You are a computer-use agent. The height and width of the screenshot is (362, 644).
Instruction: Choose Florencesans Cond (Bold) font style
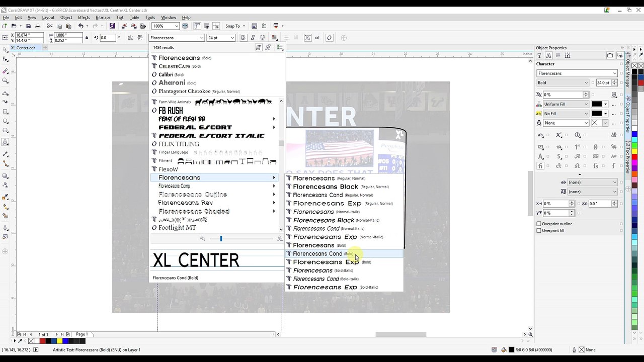[x=344, y=254]
